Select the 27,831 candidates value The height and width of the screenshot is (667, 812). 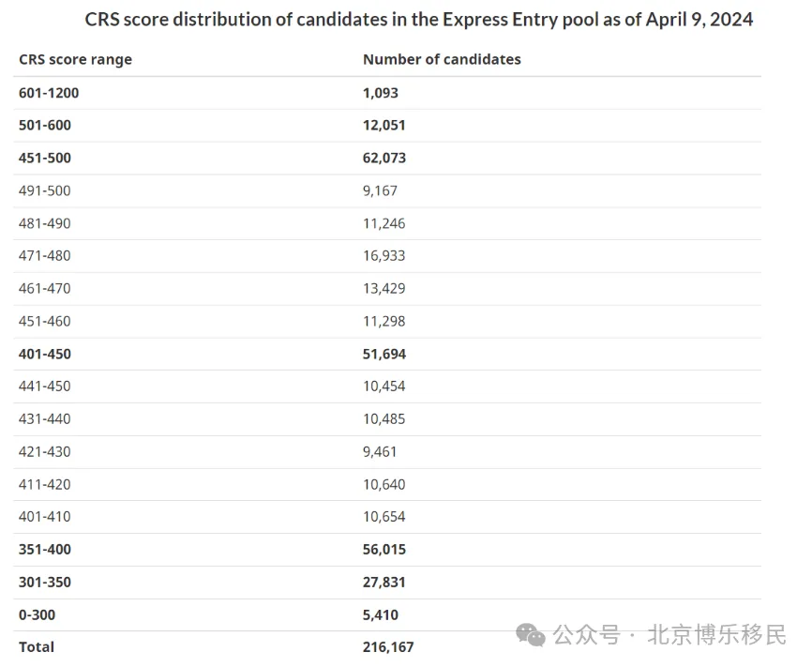[383, 582]
